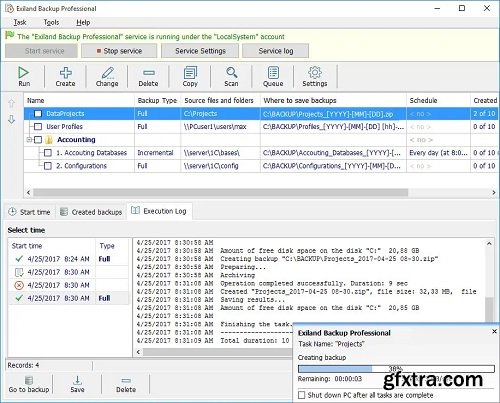
Task: Move task down with arrow
Action: (x=11, y=119)
